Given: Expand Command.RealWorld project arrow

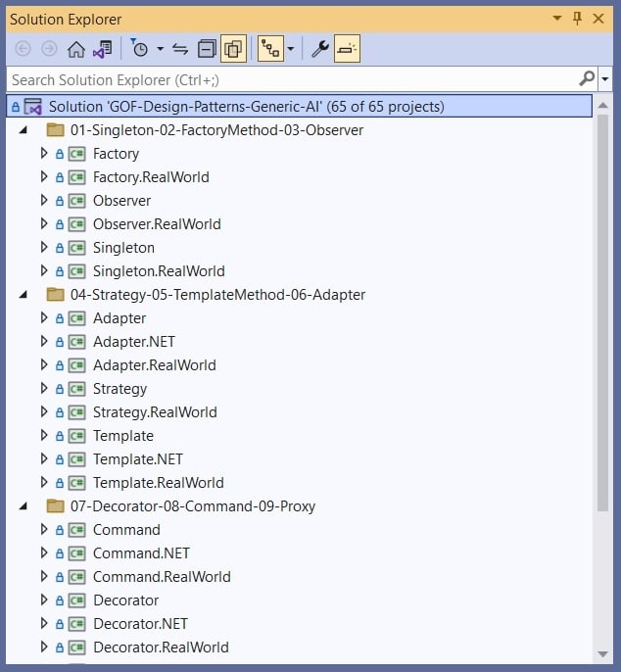Looking at the screenshot, I should 44,576.
